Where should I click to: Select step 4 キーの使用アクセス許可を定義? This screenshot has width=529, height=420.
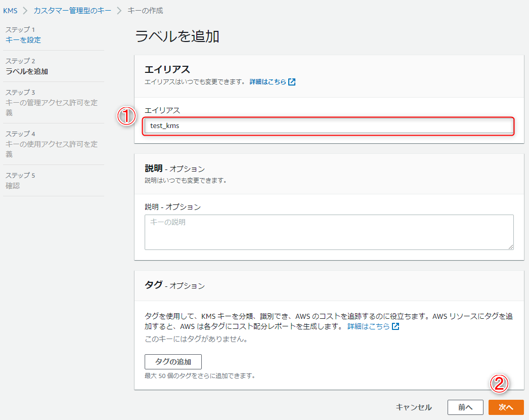pos(51,149)
